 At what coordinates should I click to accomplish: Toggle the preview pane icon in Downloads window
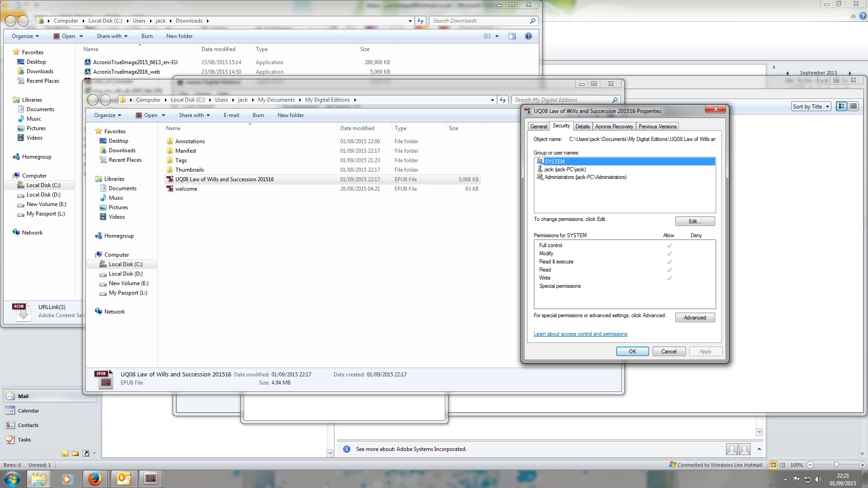[x=512, y=36]
